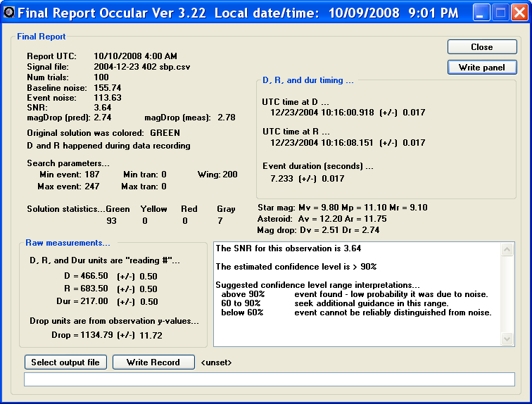
Task: Click the 'above 90%' interpretation line
Action: pyautogui.click(x=355, y=294)
